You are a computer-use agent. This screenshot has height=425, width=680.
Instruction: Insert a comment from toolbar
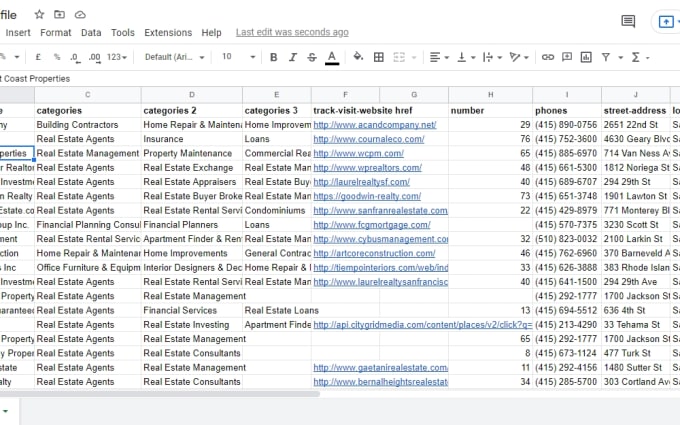click(567, 57)
